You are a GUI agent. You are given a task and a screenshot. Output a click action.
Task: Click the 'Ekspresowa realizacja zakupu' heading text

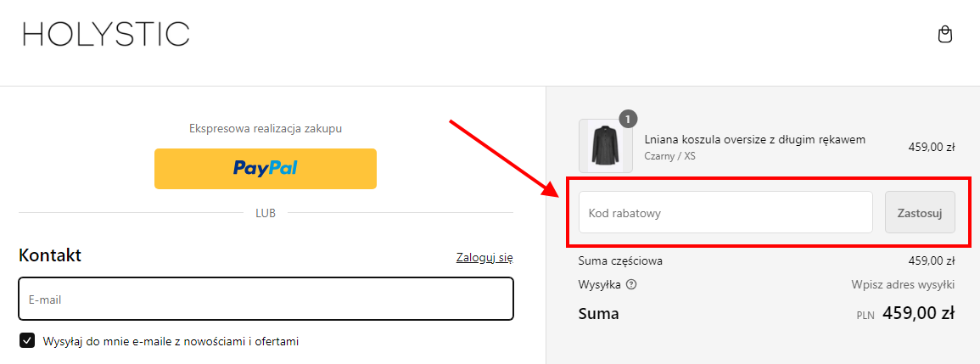click(266, 128)
